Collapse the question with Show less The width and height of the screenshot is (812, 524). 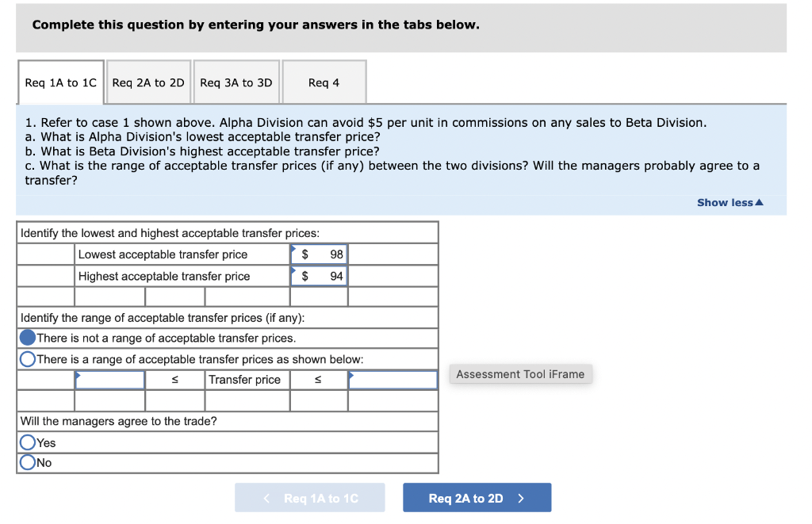(730, 202)
